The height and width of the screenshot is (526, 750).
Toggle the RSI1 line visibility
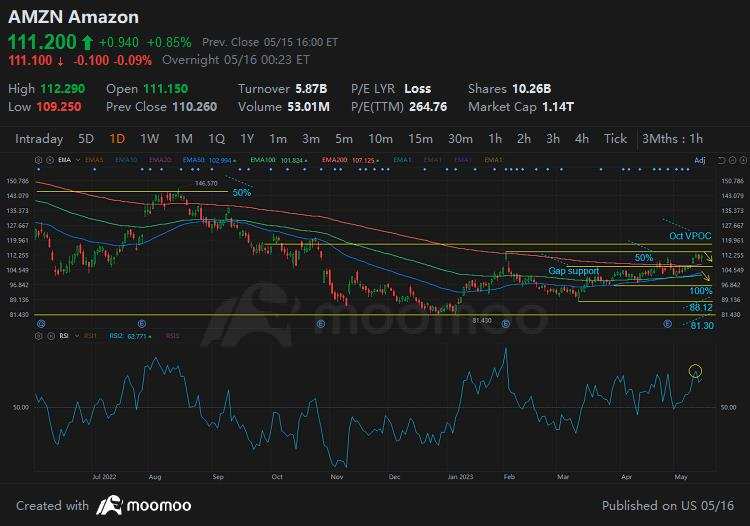90,336
